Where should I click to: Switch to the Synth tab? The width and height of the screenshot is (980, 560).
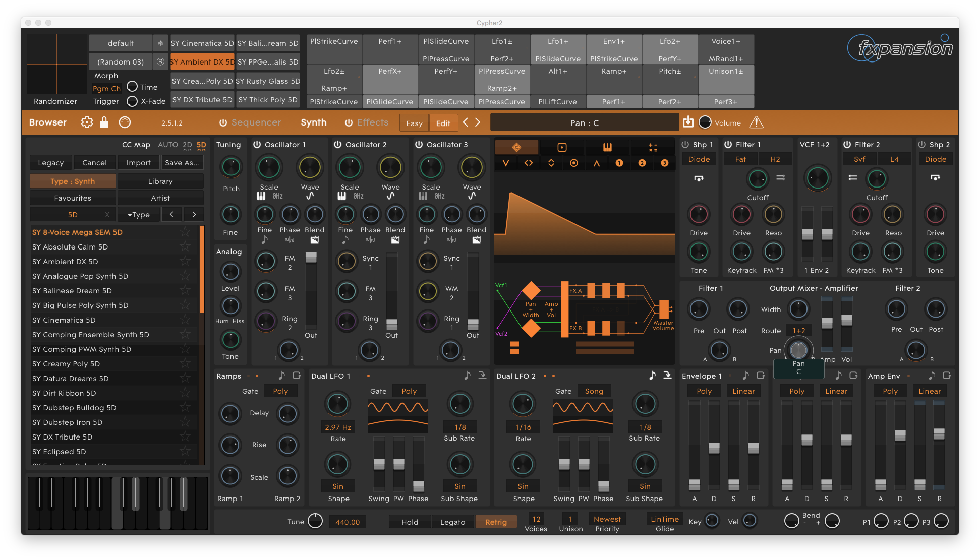pyautogui.click(x=314, y=122)
